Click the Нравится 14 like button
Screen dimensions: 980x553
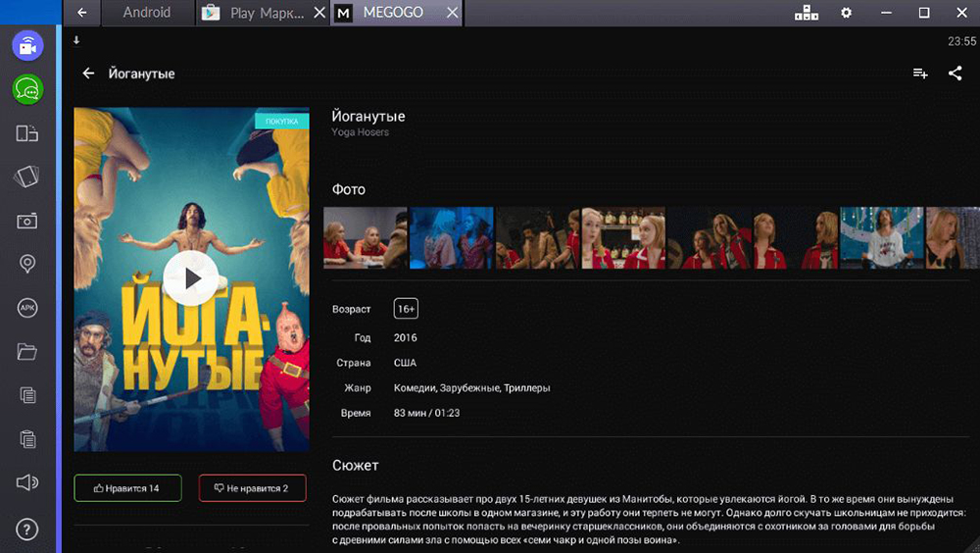[127, 488]
